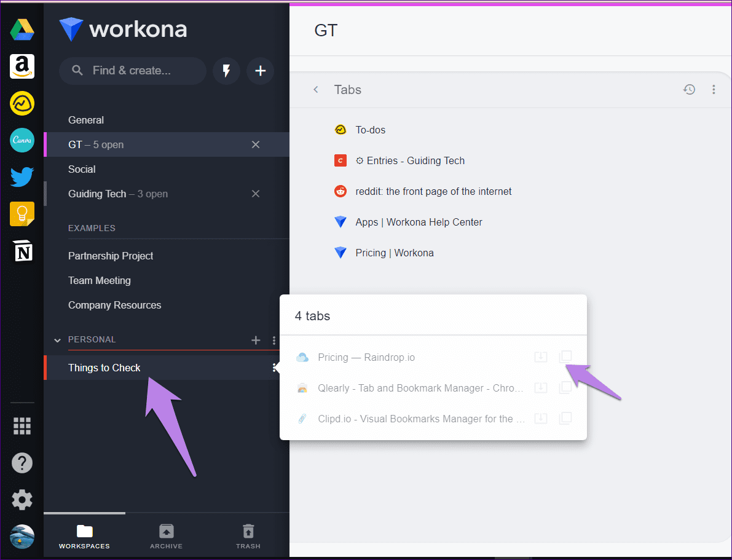Select the GT workspace
The image size is (732, 560).
166,145
